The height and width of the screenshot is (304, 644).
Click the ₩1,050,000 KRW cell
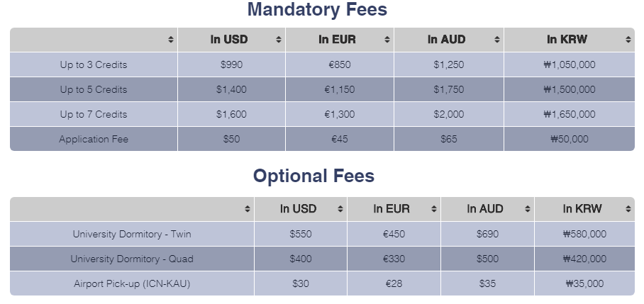(570, 64)
